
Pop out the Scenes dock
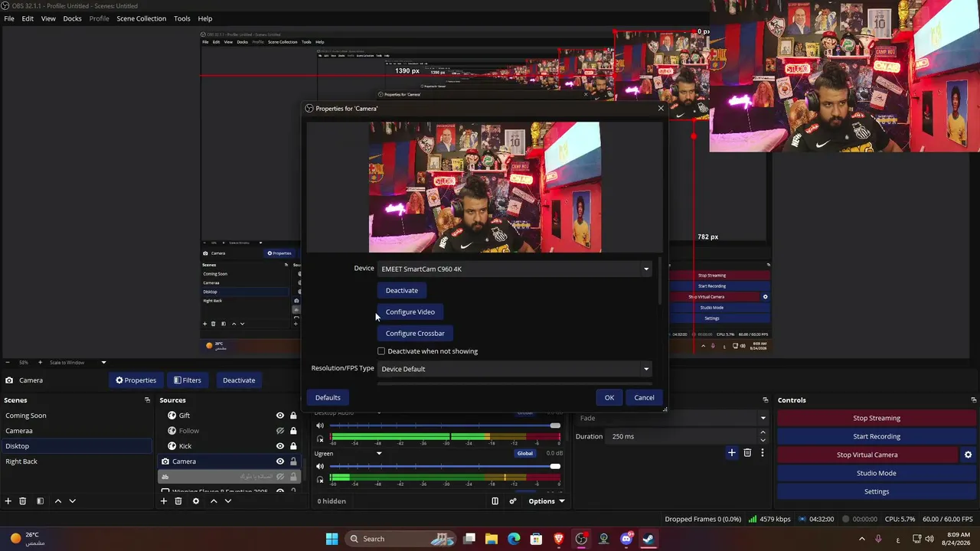pos(148,400)
